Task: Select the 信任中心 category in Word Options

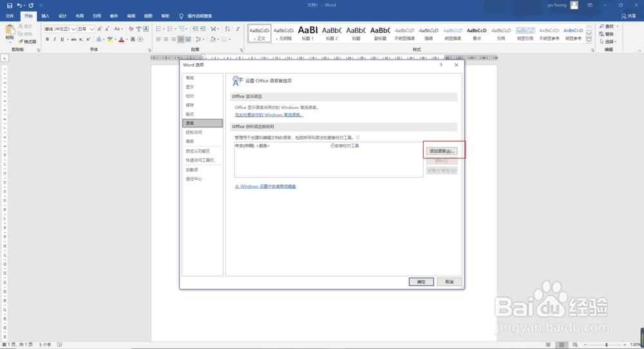Action: click(202, 179)
